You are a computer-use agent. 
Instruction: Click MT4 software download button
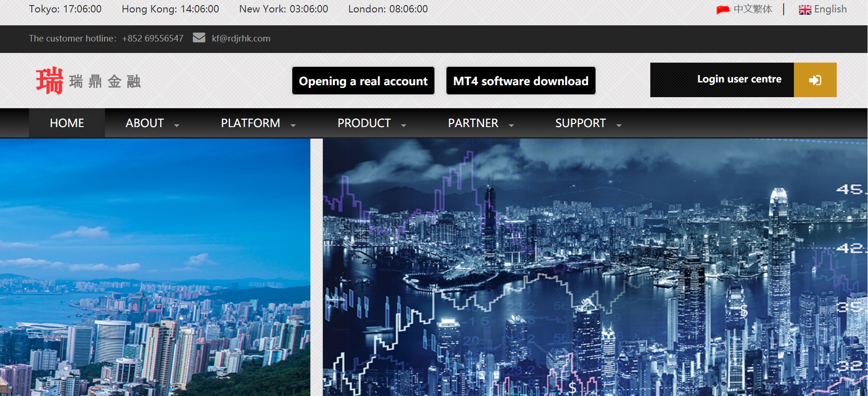click(521, 81)
